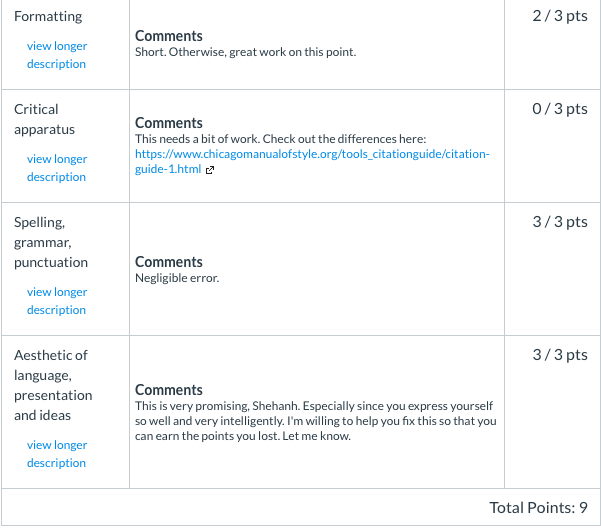Screen dimensions: 601x528
Task: Click the Aesthetic of language criterion title
Action: pyautogui.click(x=53, y=385)
